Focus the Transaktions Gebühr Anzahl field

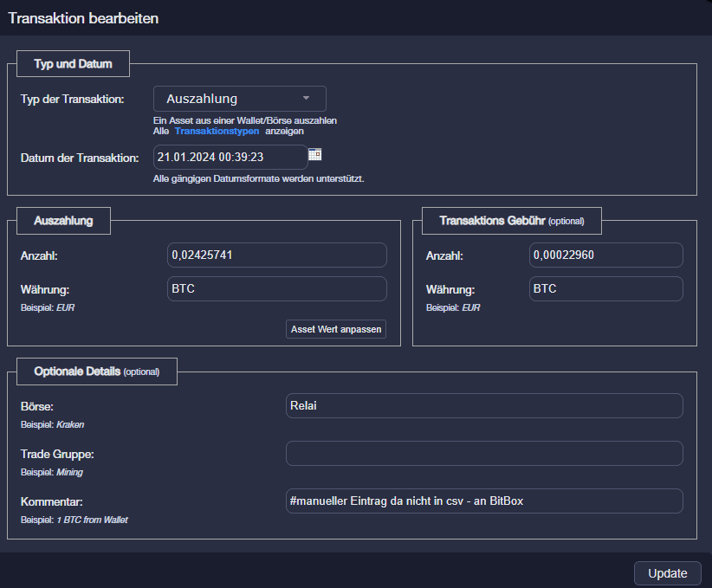(x=605, y=255)
